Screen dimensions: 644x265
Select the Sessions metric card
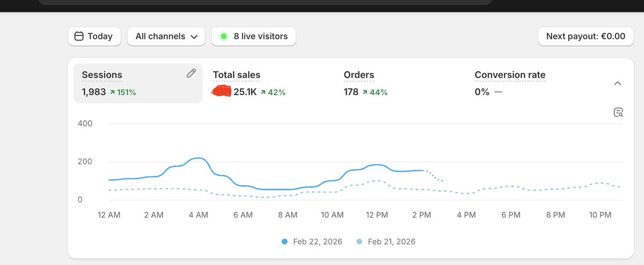138,83
